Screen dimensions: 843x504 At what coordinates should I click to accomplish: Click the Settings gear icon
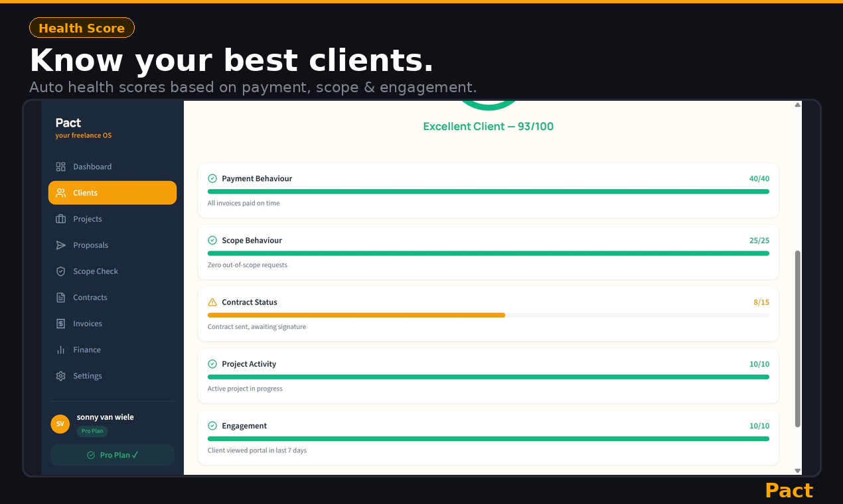[x=60, y=376]
